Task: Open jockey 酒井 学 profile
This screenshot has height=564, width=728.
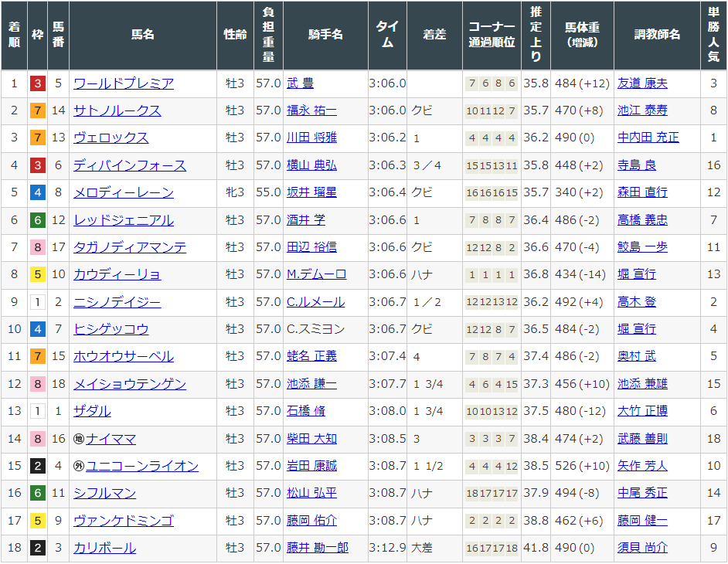Action: [x=306, y=220]
